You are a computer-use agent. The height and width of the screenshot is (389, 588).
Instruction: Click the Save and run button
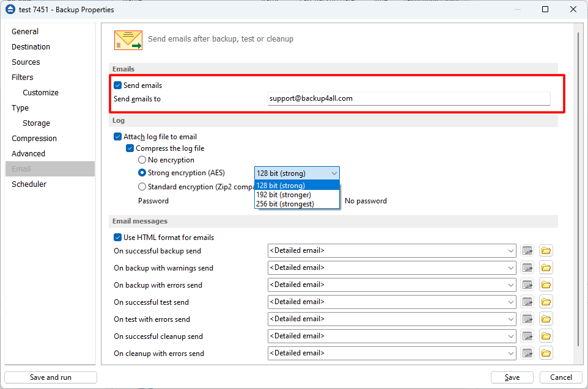coord(50,377)
